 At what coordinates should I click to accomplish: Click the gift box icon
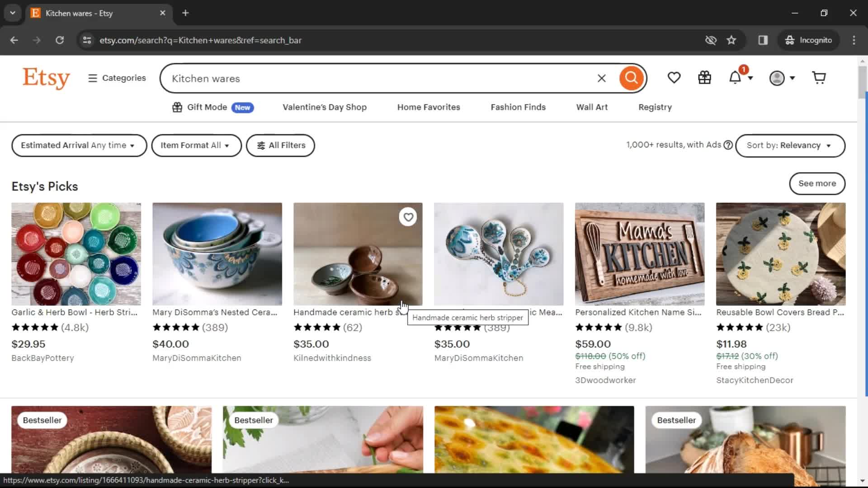pyautogui.click(x=705, y=77)
